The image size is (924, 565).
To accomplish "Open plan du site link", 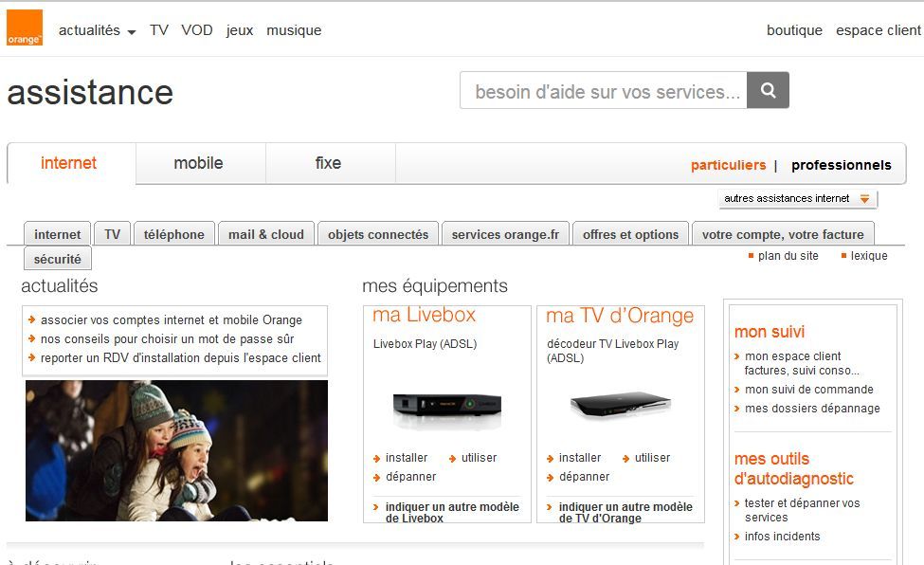I will pyautogui.click(x=788, y=255).
